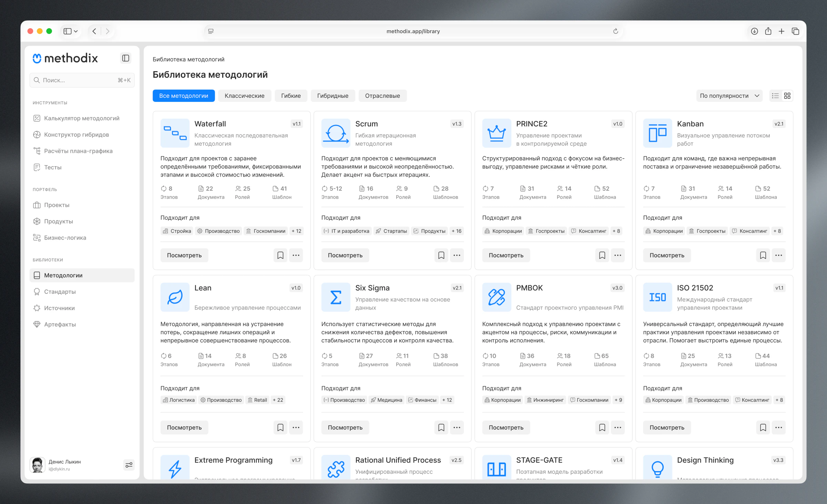
Task: Select the Гибкие filter tab
Action: click(291, 96)
